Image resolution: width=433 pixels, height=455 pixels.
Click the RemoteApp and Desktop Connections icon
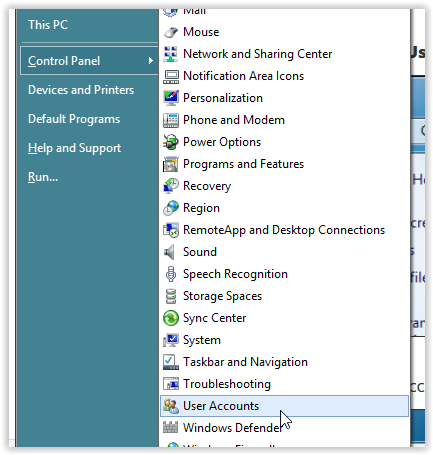pos(171,230)
